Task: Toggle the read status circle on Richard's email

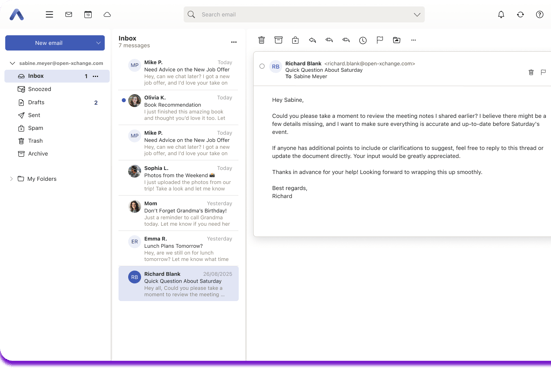Action: pyautogui.click(x=262, y=66)
